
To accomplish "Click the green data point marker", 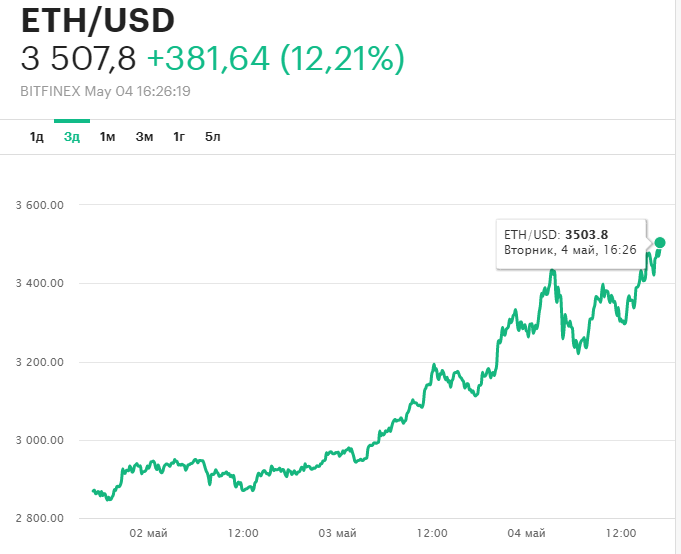I will 660,243.
